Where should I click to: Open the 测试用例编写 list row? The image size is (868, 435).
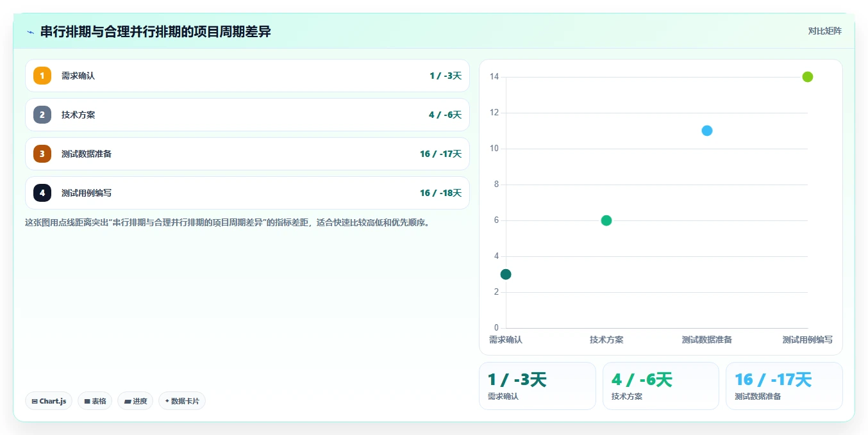tap(247, 193)
